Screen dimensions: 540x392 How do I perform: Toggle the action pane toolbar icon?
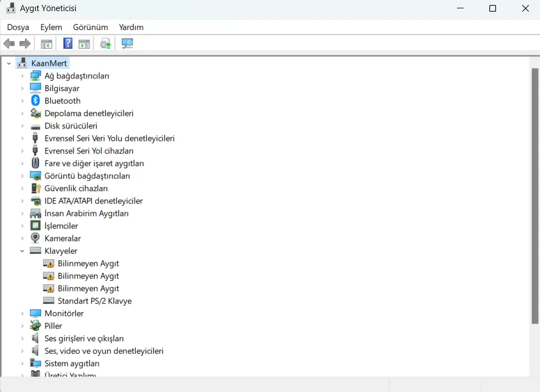pos(84,44)
